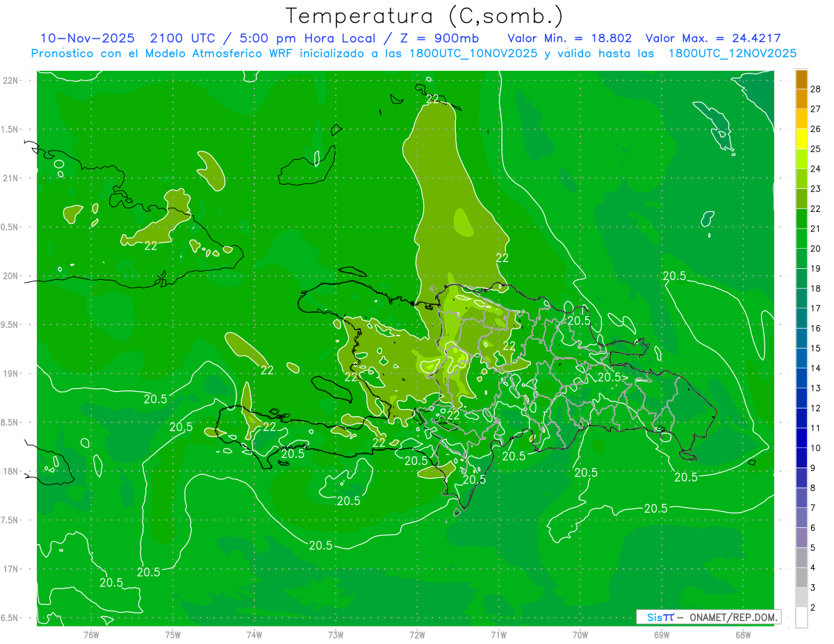Click the "20N" latitude axis label
834x644 pixels.
click(12, 276)
